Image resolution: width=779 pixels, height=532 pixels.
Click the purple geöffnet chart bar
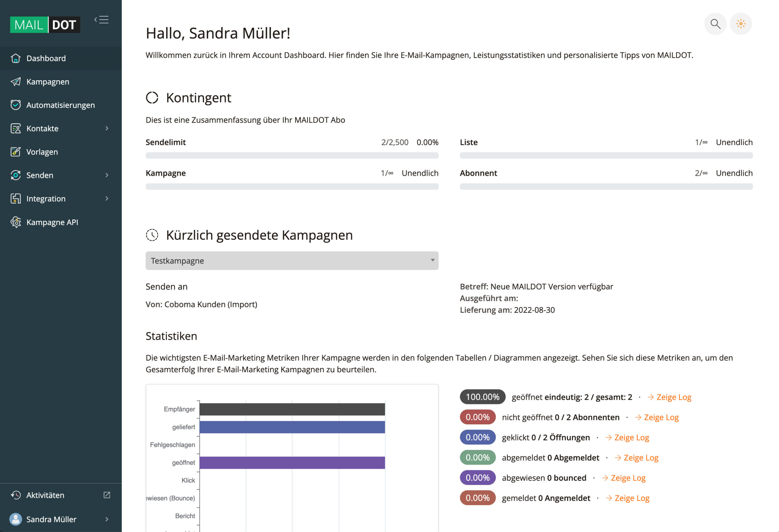292,463
